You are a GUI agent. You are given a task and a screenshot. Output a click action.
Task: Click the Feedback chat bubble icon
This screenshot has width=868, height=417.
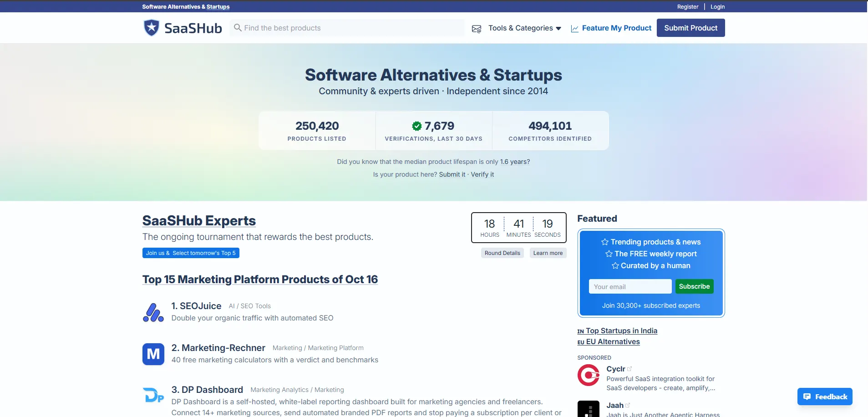807,397
